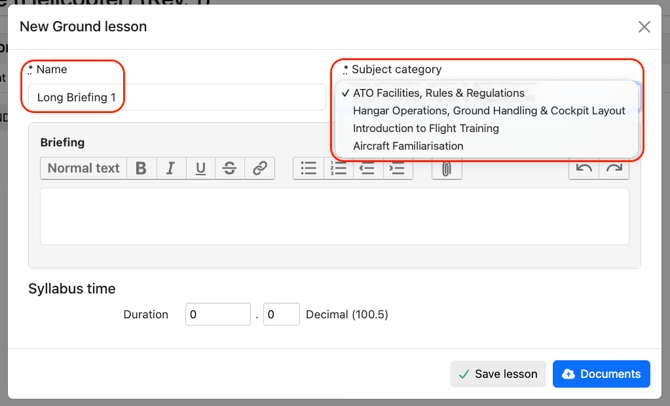Attach a file with the paperclip icon
Screen dimensions: 670x406
tap(447, 168)
